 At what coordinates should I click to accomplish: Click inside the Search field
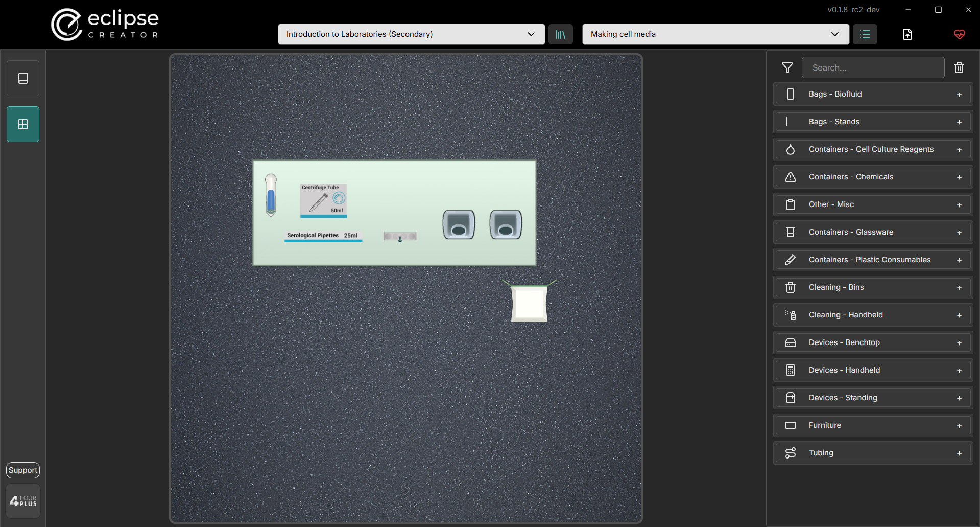click(x=873, y=67)
